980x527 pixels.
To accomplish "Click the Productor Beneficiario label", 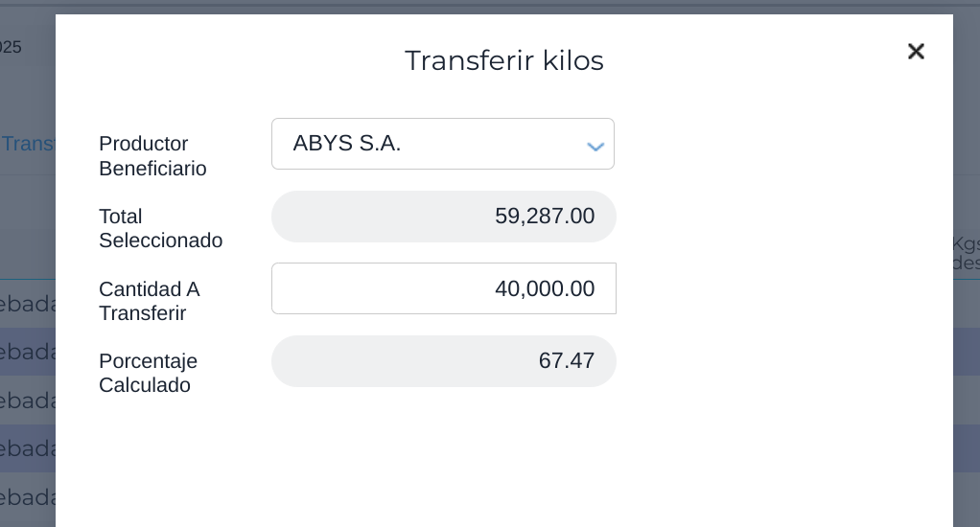I will pyautogui.click(x=152, y=156).
